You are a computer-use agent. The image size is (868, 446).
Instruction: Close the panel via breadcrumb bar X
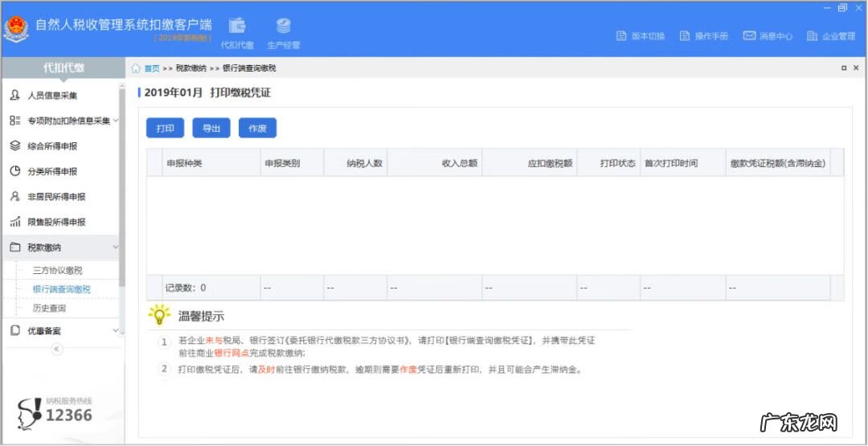coord(858,68)
